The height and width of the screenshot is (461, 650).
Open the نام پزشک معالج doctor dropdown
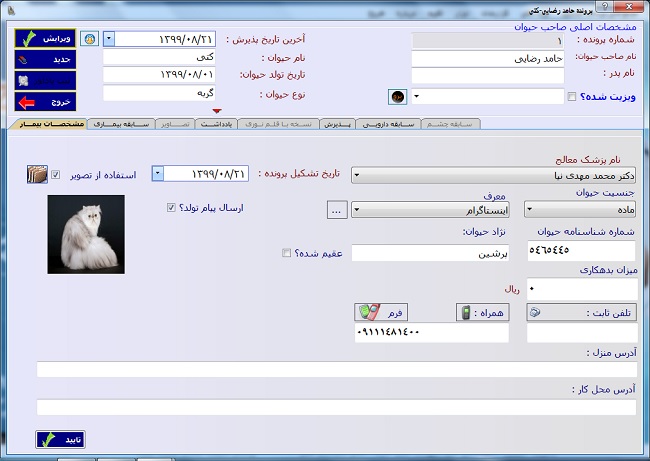[x=496, y=174]
